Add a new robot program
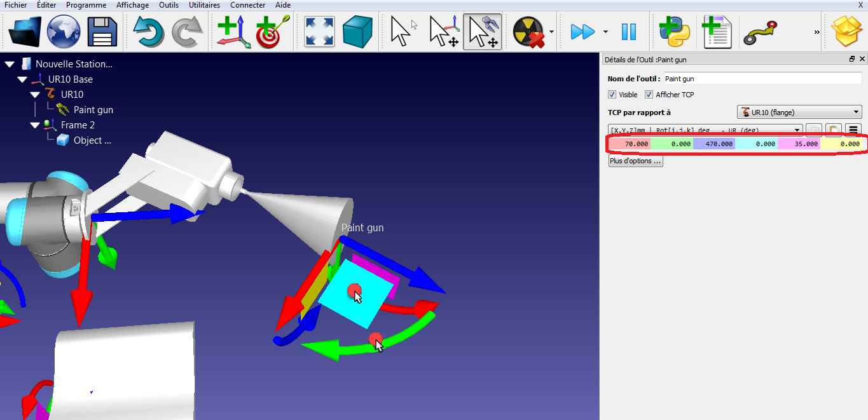Image resolution: width=868 pixels, height=420 pixels. pyautogui.click(x=717, y=31)
